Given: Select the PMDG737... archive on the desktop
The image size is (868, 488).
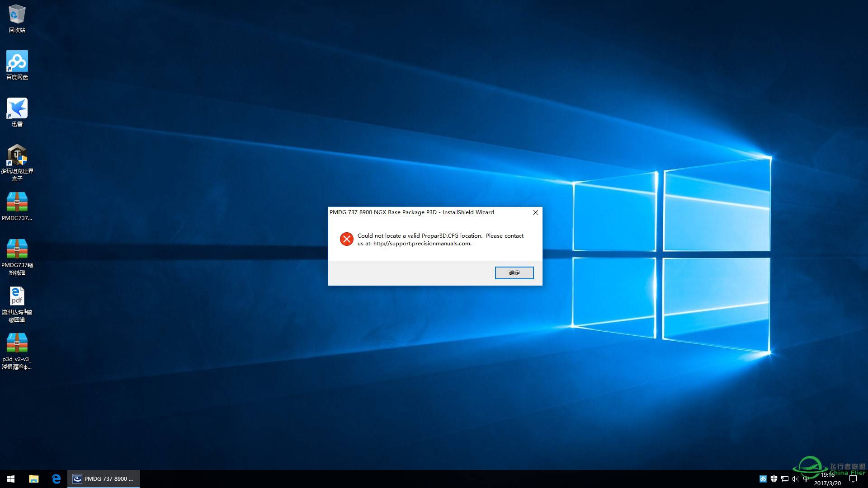Looking at the screenshot, I should [x=17, y=207].
